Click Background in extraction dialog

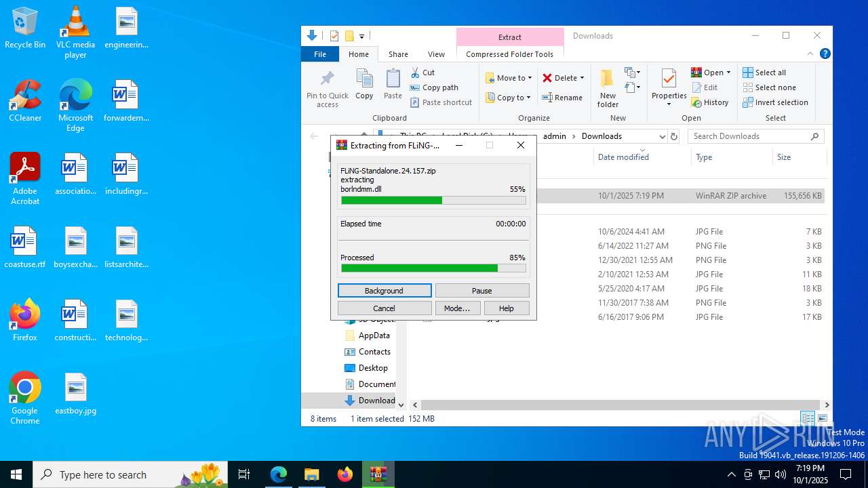pos(384,291)
